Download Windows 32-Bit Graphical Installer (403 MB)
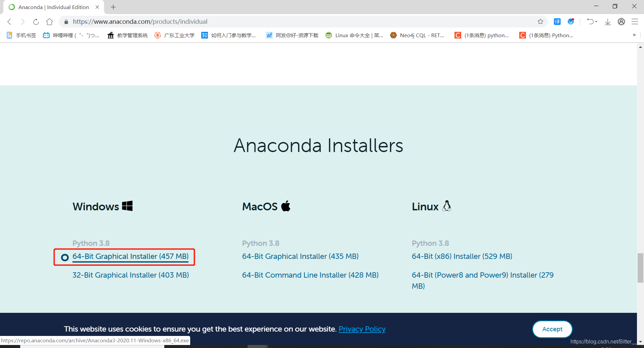 coord(130,275)
